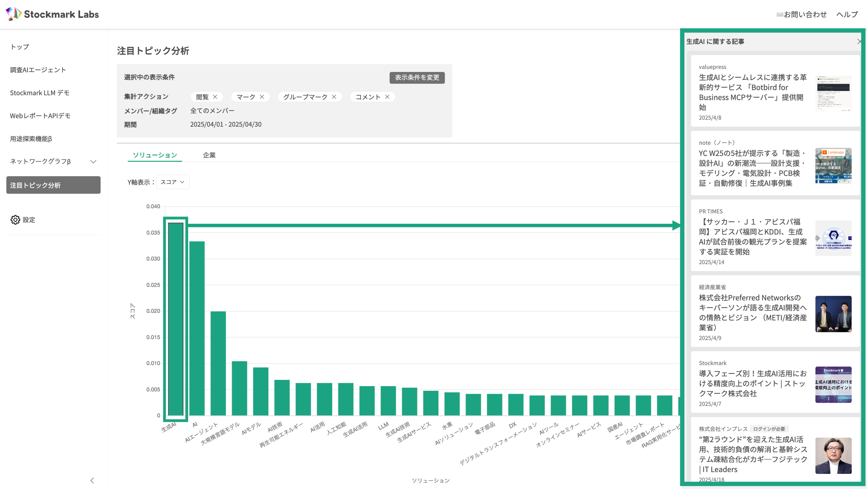This screenshot has height=489, width=868.
Task: Close the 生成AI articles panel
Action: [x=859, y=41]
